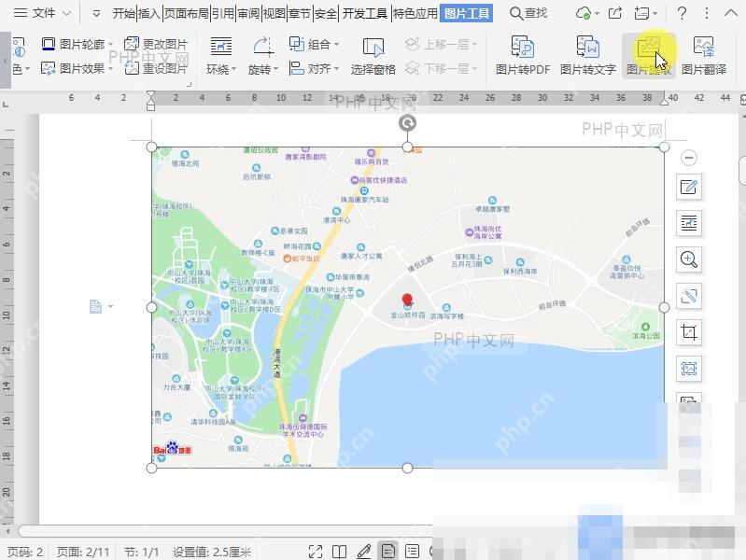Click the cloud sync status icon
746x560 pixels.
pyautogui.click(x=583, y=13)
